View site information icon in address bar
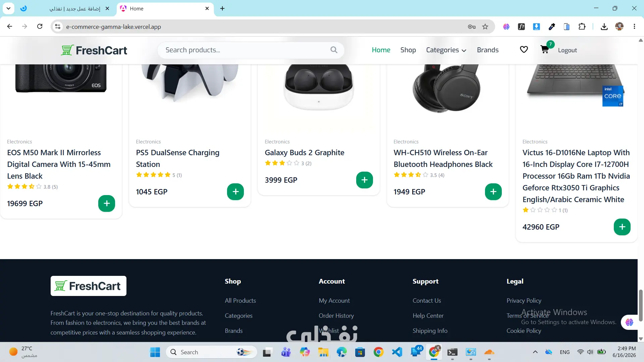The width and height of the screenshot is (644, 362). (58, 26)
